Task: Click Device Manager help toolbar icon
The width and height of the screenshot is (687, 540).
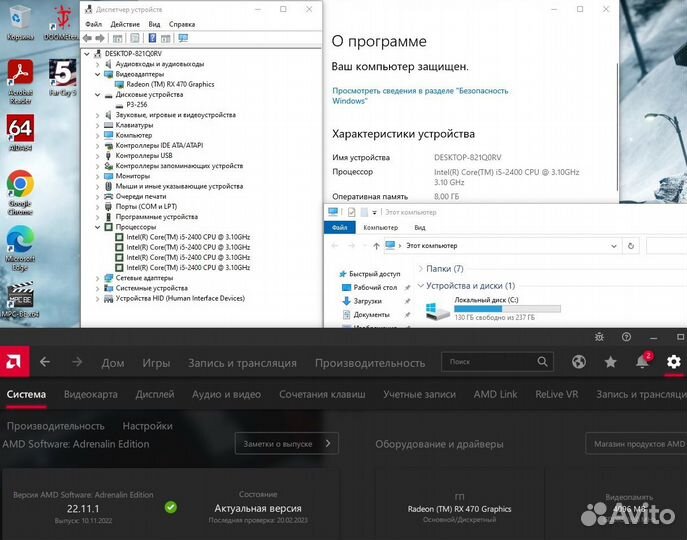Action: tap(152, 38)
